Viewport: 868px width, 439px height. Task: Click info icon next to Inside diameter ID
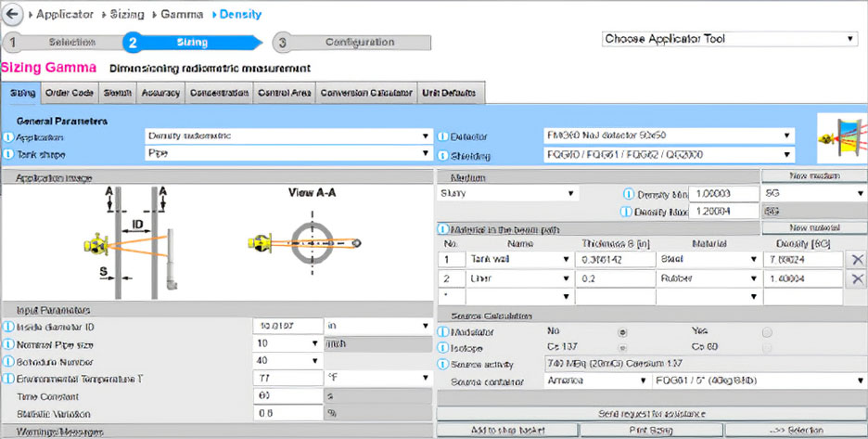click(x=8, y=326)
